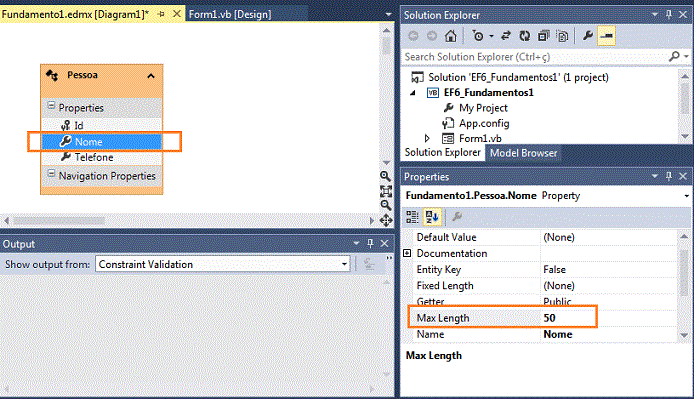
Task: Open the pending changes filter icon
Action: [478, 36]
